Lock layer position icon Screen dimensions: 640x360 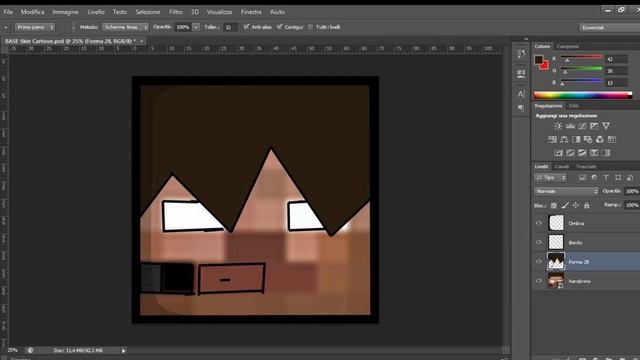tap(576, 205)
